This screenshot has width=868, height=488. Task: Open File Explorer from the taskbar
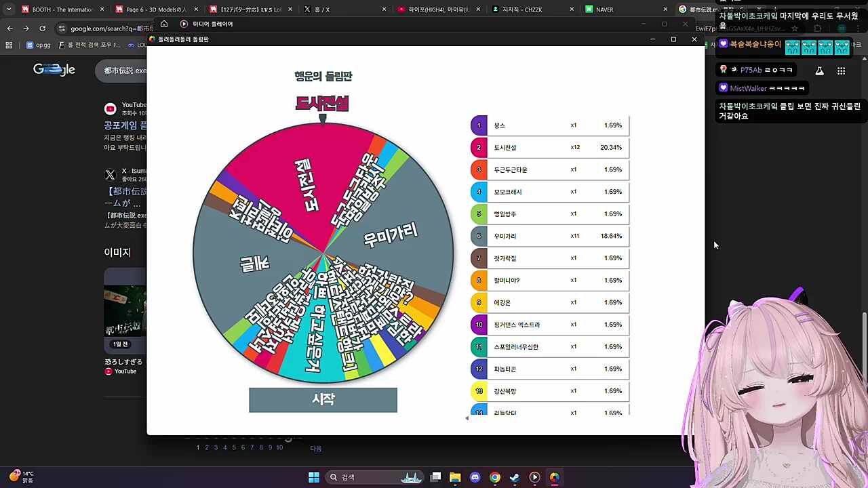455,477
